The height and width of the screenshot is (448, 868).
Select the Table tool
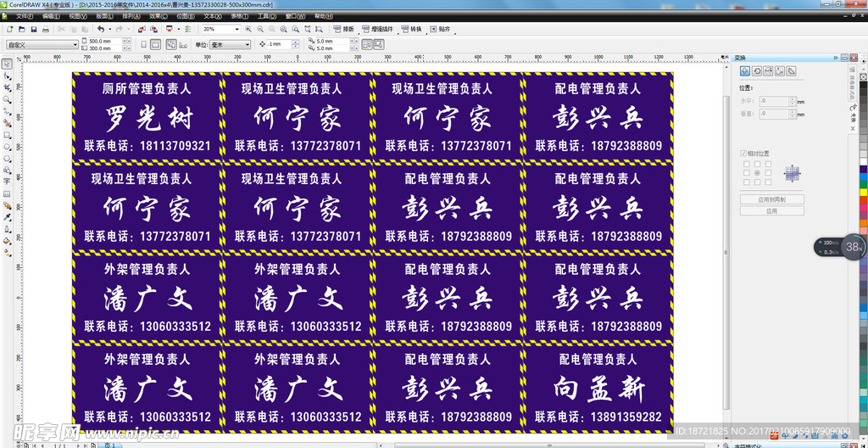pyautogui.click(x=7, y=193)
